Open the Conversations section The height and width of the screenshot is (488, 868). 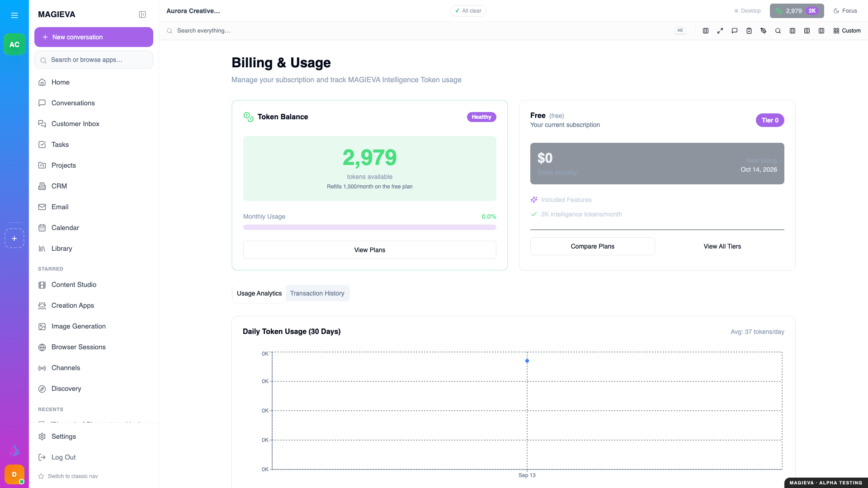[x=94, y=103]
